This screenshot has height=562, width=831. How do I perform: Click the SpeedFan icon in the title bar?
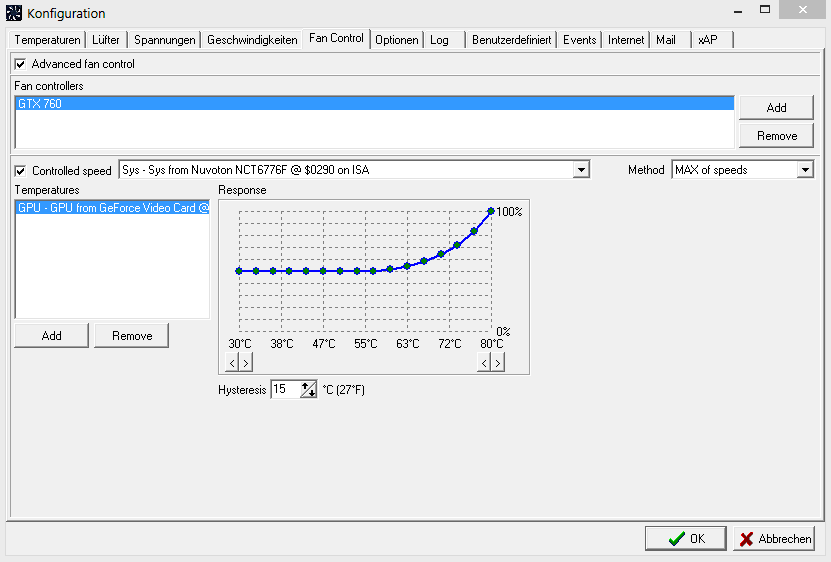[x=14, y=13]
